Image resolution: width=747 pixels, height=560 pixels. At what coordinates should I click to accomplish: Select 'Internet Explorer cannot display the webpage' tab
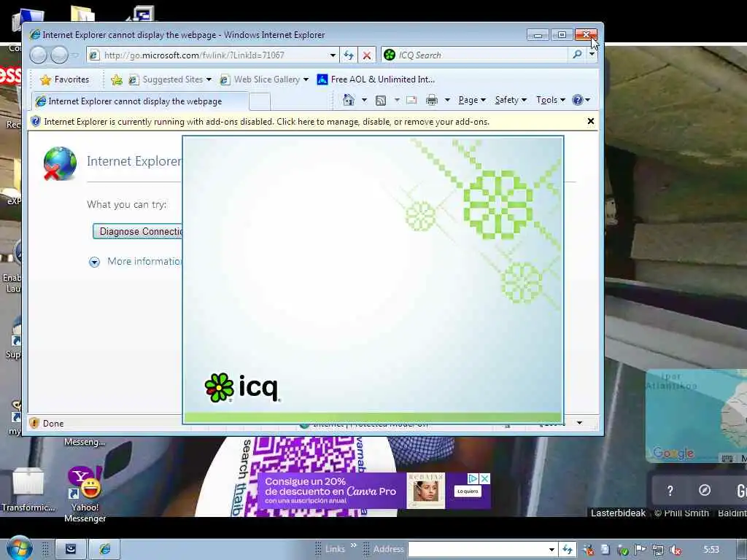[x=140, y=101]
